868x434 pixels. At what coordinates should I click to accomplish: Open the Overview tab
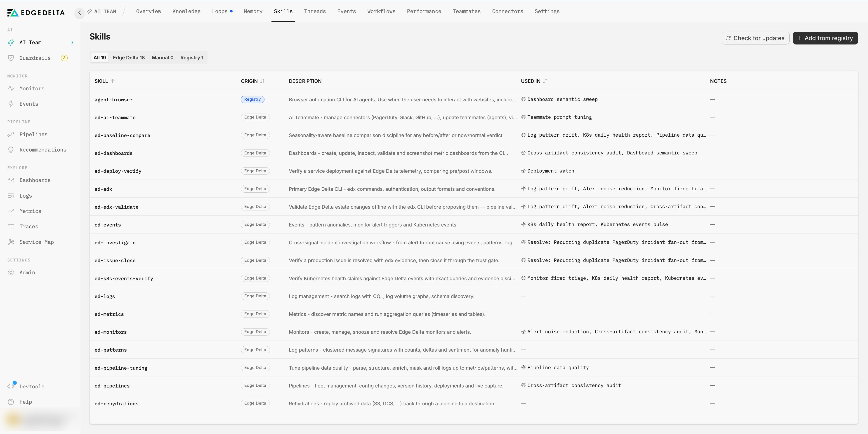pyautogui.click(x=149, y=12)
